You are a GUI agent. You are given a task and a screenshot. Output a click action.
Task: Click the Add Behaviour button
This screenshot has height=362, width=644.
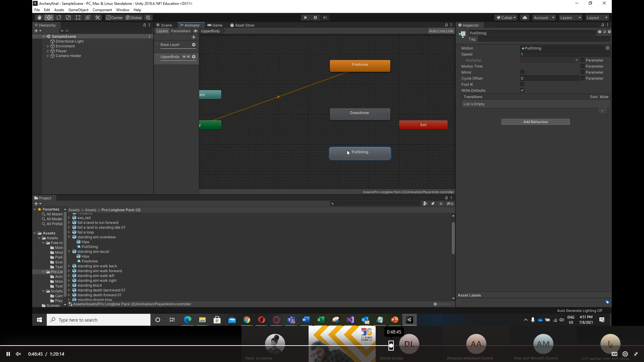(535, 122)
